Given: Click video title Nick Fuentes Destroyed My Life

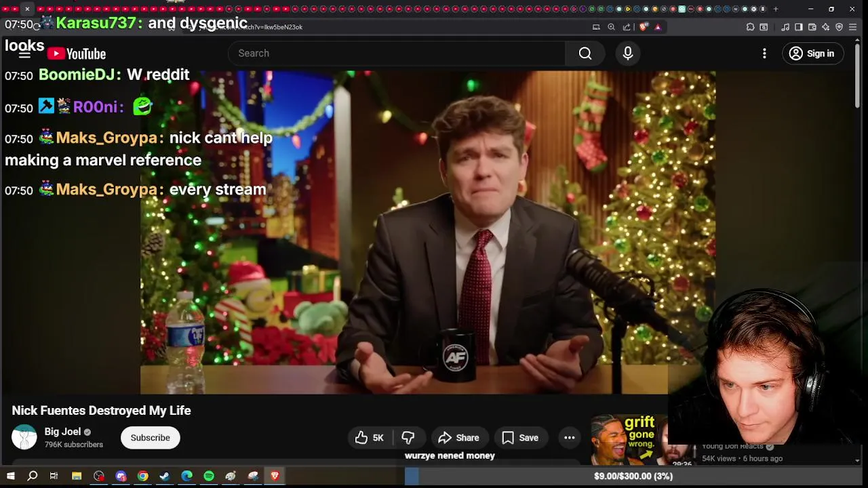Looking at the screenshot, I should pos(101,411).
